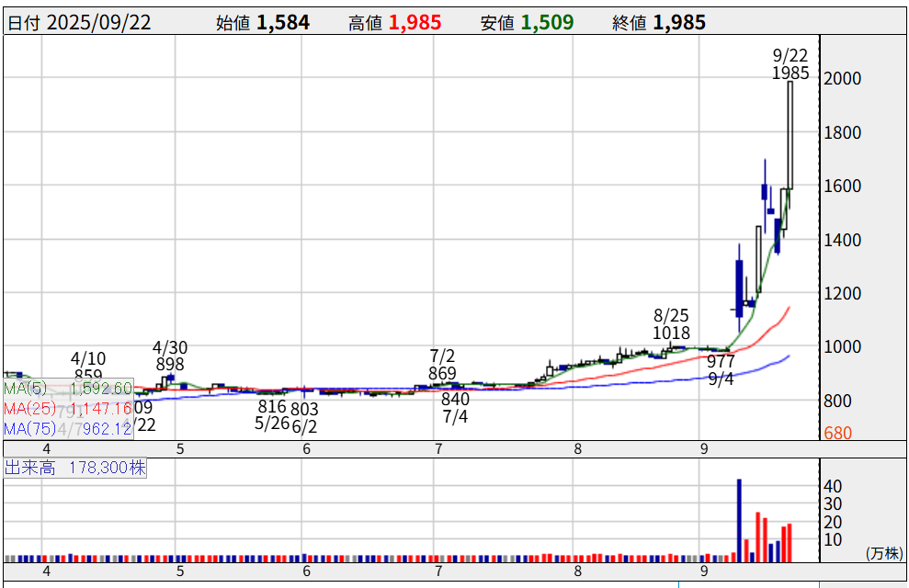The width and height of the screenshot is (909, 588).
Task: Click the 5/26 date annotation
Action: point(272,424)
